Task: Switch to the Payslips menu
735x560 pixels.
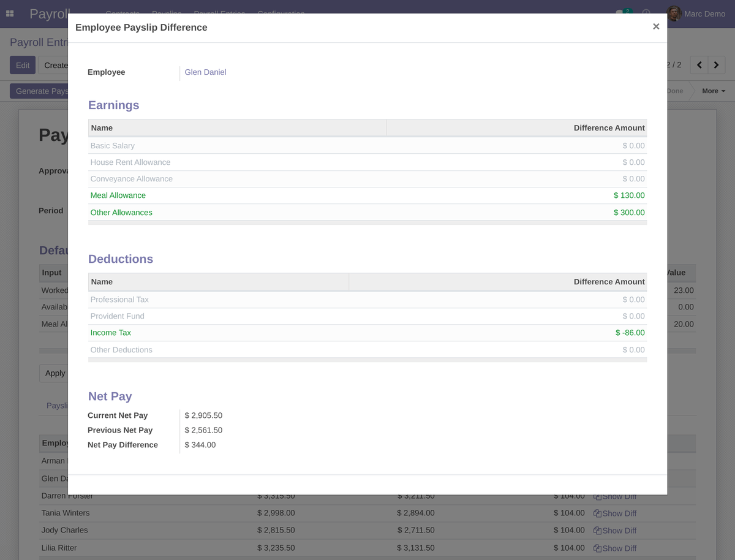Action: click(x=165, y=13)
